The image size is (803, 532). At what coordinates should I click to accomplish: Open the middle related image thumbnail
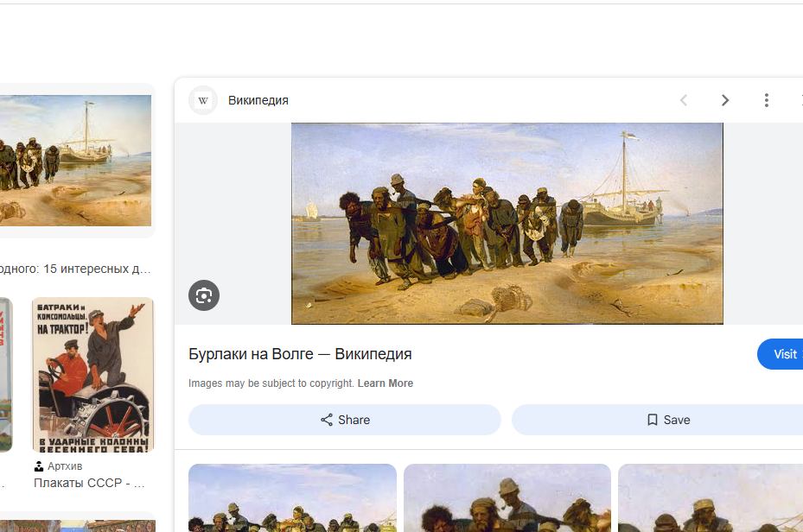507,498
